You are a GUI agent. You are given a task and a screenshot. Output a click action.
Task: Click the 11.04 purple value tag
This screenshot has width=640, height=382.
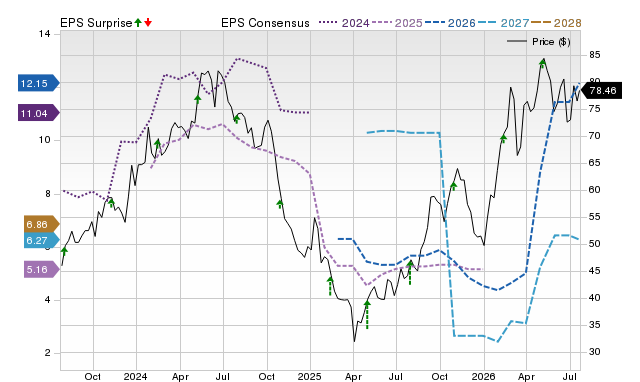tap(38, 113)
